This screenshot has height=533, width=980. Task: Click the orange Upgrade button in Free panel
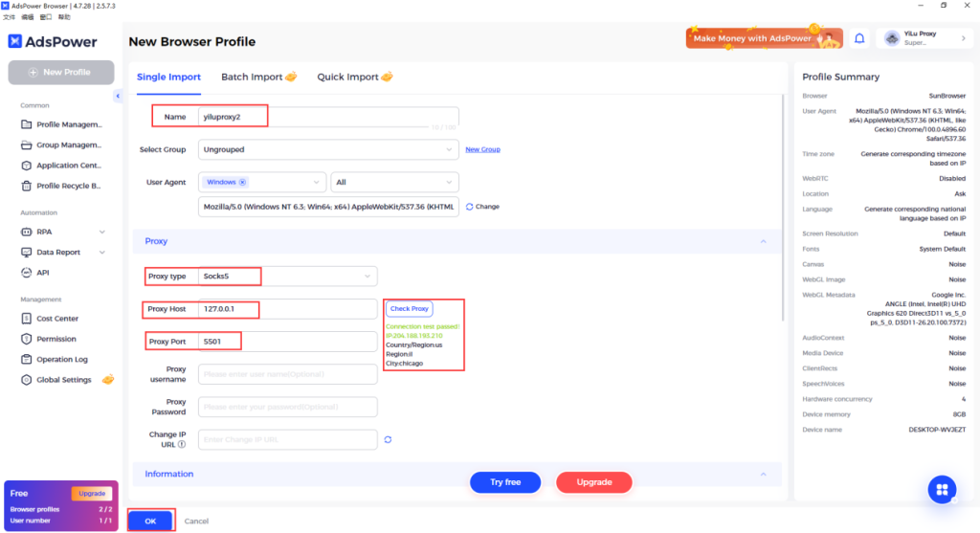92,494
